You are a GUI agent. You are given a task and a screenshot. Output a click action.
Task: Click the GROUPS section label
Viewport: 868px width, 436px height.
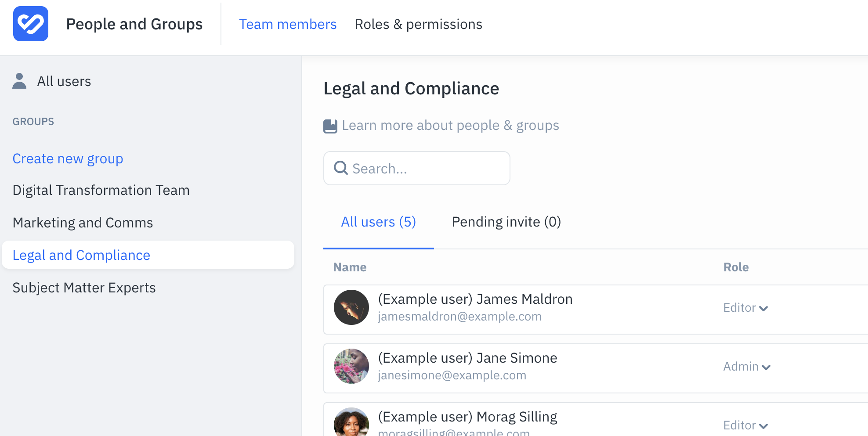tap(33, 122)
